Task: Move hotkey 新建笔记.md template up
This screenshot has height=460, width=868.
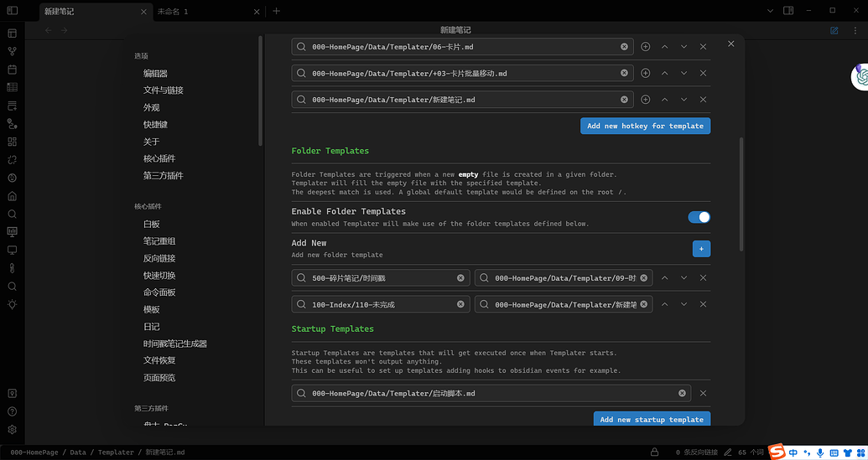Action: coord(665,100)
